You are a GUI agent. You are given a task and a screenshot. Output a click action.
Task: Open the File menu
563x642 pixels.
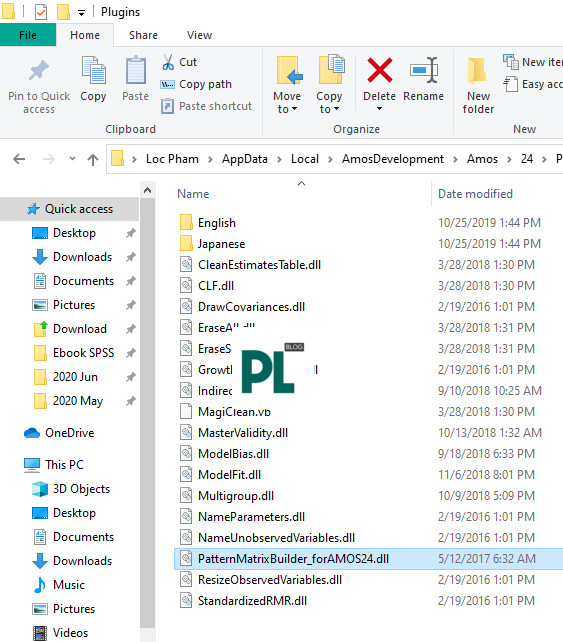(28, 35)
